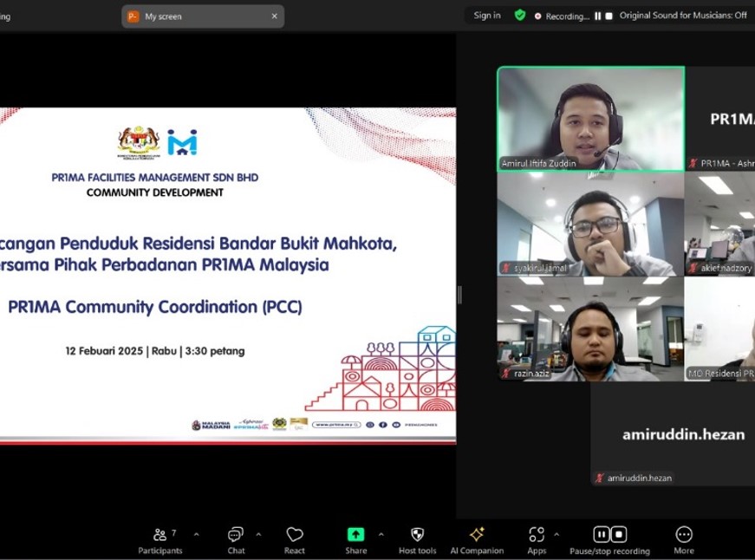Click the '12 Febuari 2025' date line

[155, 351]
